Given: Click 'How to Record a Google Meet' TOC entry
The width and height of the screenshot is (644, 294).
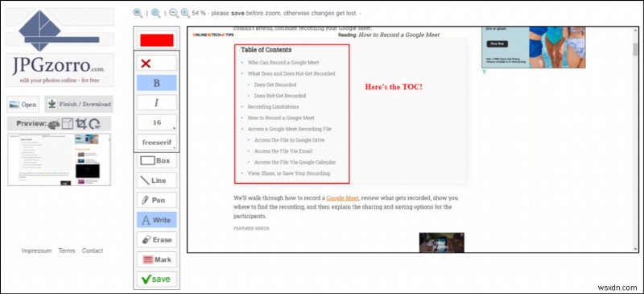Looking at the screenshot, I should click(x=281, y=118).
